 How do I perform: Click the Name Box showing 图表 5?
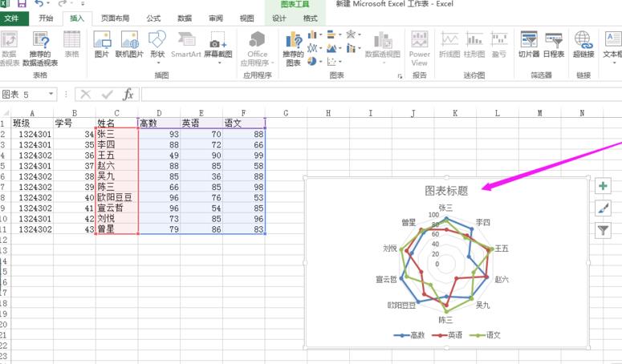point(24,95)
